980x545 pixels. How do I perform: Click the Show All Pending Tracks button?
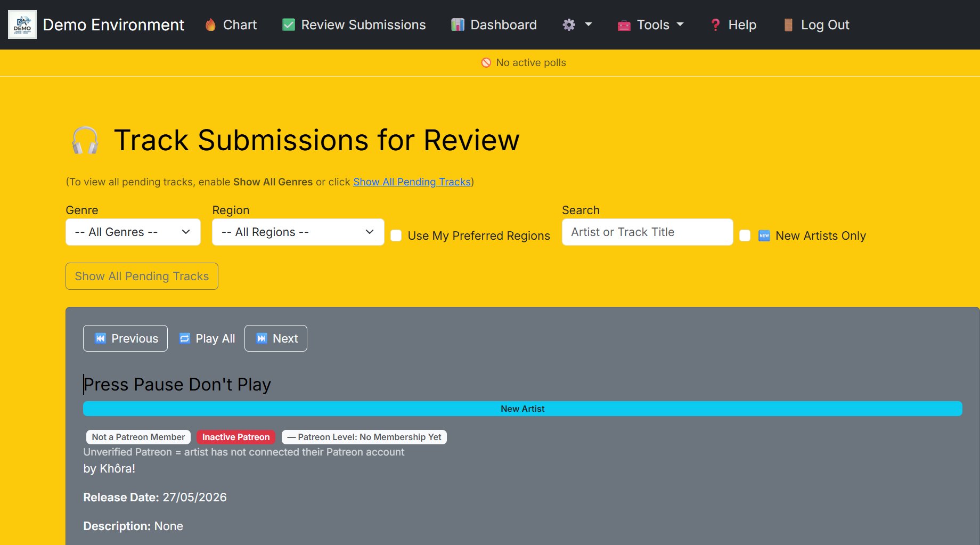(x=142, y=276)
